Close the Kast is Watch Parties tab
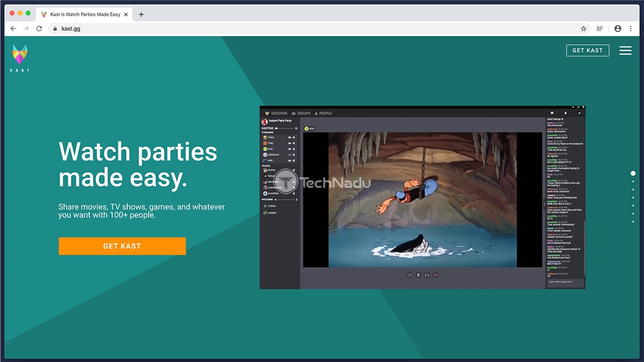 pos(127,14)
